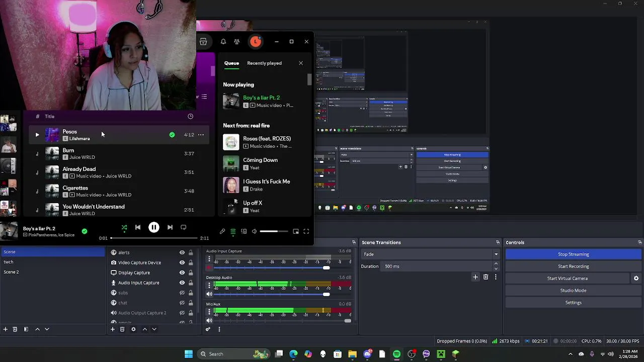Click Roses (feat. ROZES) in the queue
Viewport: 644px width, 362px height.
tap(267, 139)
